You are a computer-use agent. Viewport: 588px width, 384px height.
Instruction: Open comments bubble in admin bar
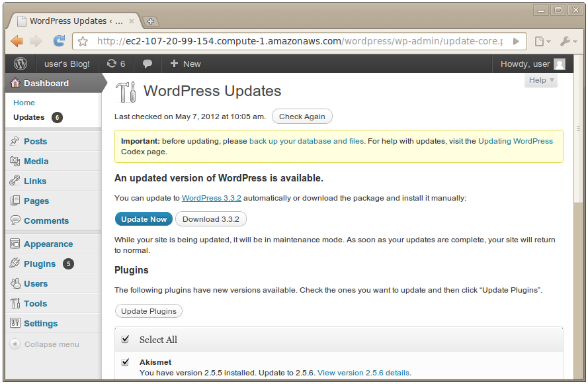147,64
